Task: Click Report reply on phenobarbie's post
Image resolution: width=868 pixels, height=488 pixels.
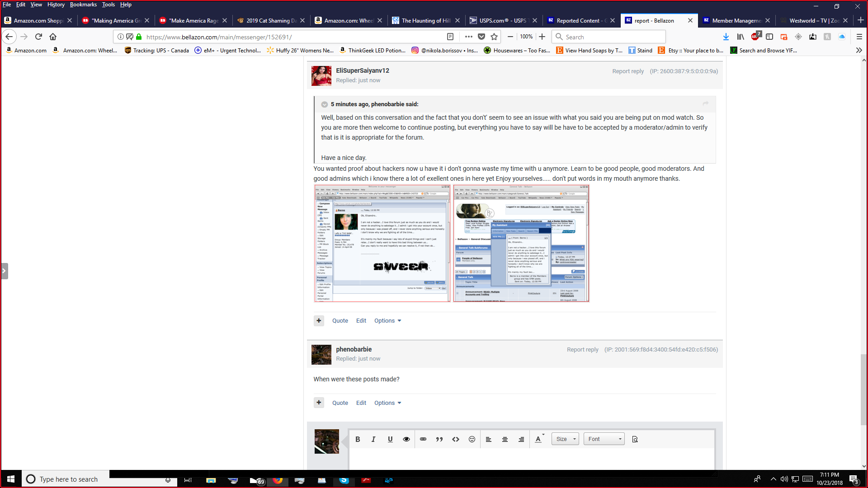Action: 582,350
